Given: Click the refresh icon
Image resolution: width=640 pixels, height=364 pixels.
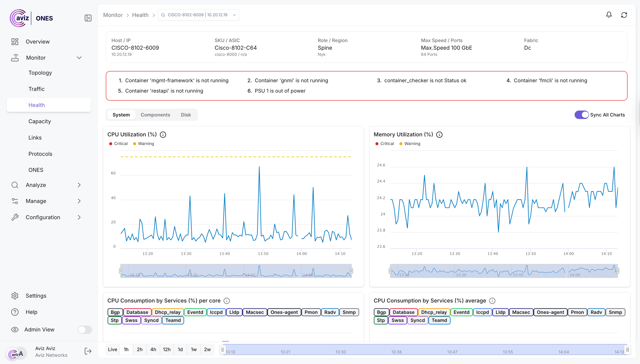Looking at the screenshot, I should 624,15.
